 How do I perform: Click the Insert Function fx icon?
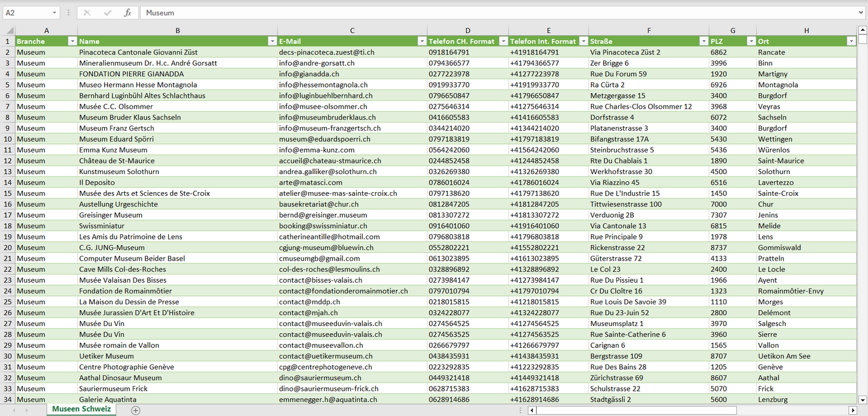[x=127, y=13]
